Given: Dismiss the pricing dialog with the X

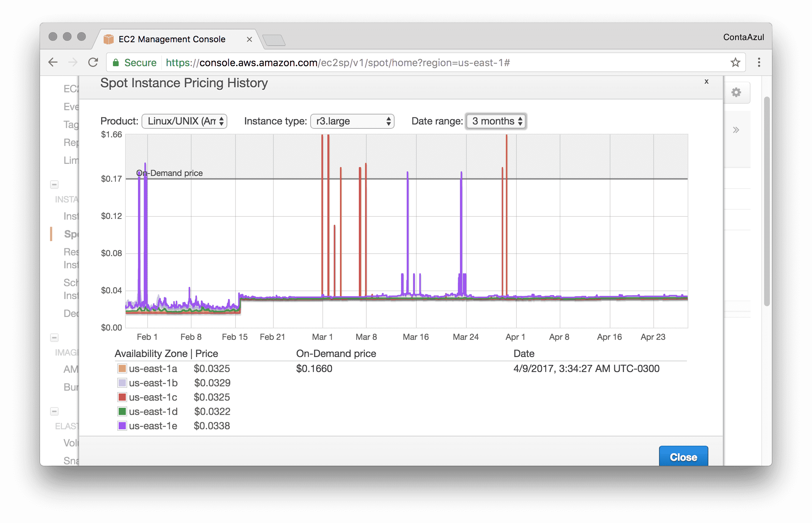Looking at the screenshot, I should pyautogui.click(x=707, y=82).
